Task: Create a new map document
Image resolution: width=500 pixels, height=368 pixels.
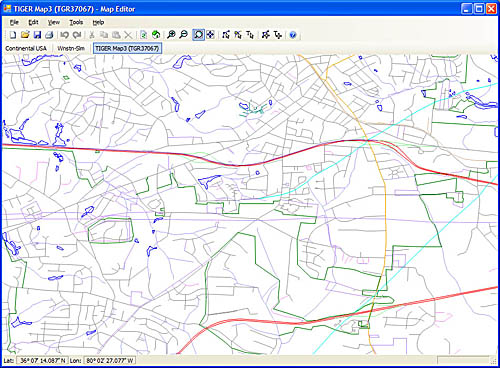Action: tap(13, 35)
